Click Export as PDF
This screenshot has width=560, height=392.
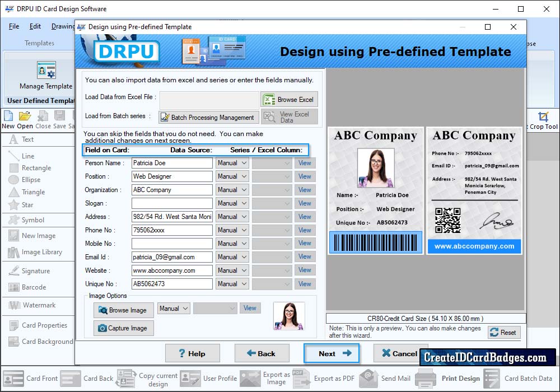tap(324, 379)
